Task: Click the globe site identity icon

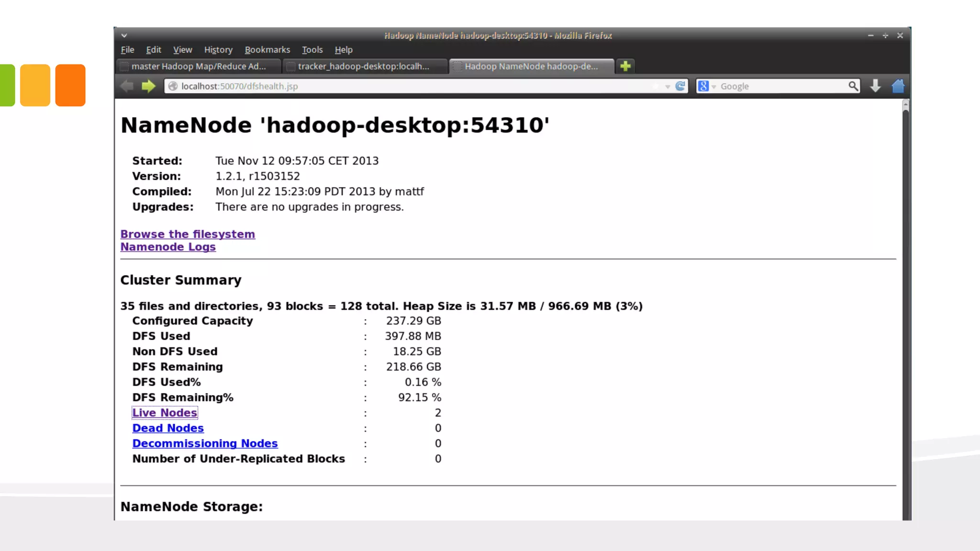Action: (x=173, y=86)
